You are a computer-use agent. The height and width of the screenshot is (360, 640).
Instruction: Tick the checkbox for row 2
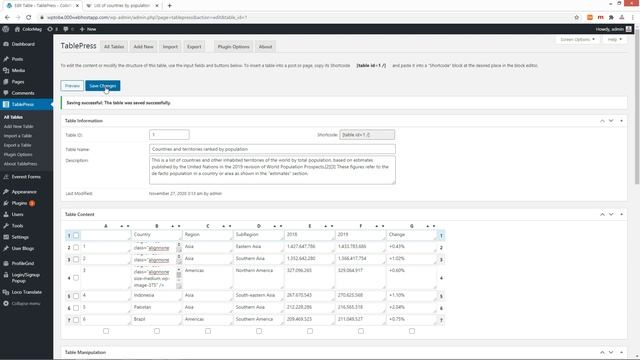coord(76,247)
